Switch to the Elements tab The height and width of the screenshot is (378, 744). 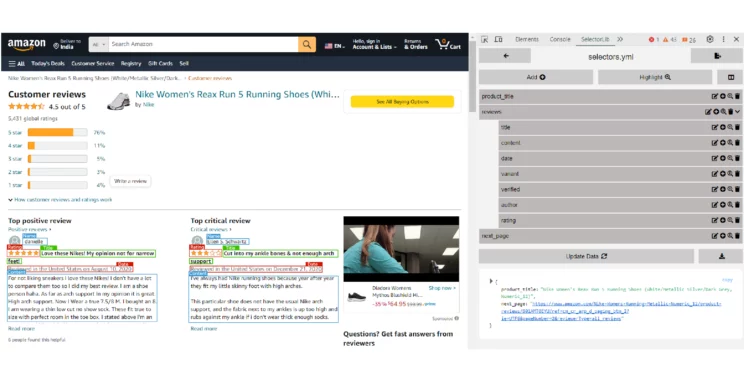(527, 39)
